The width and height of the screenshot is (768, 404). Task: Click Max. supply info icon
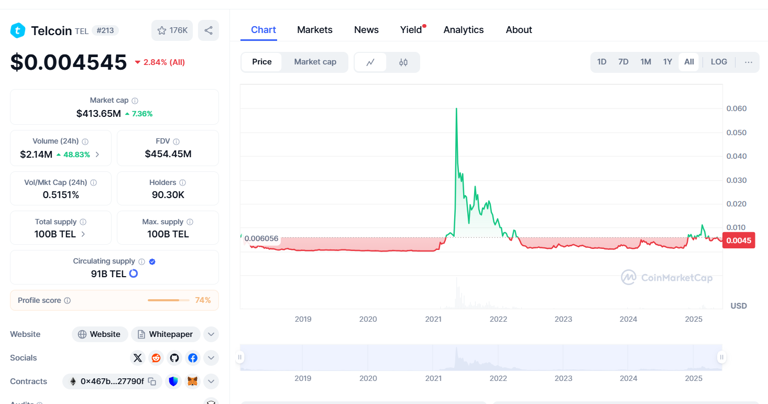(190, 222)
